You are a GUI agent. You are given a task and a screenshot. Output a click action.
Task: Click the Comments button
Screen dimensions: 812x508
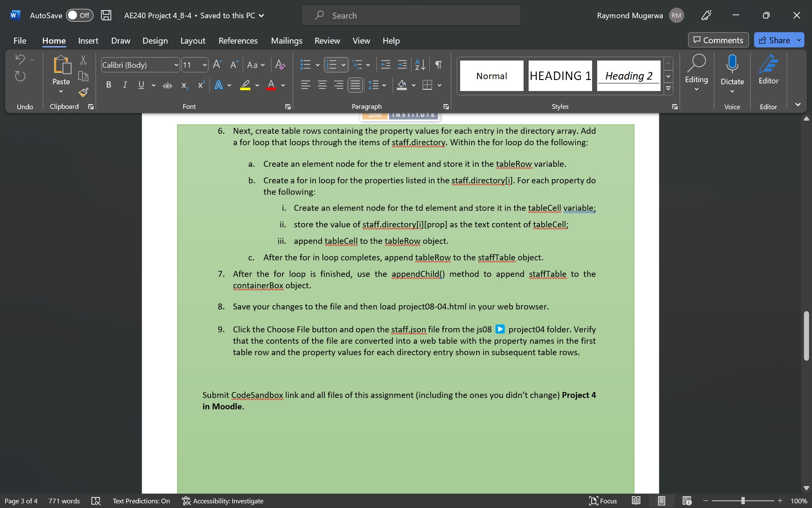[x=718, y=40]
